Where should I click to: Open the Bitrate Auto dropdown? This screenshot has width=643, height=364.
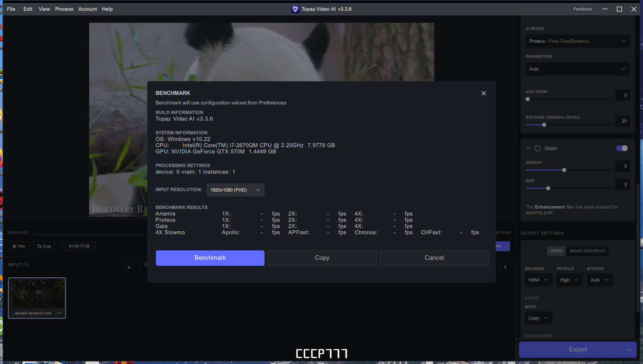(599, 280)
